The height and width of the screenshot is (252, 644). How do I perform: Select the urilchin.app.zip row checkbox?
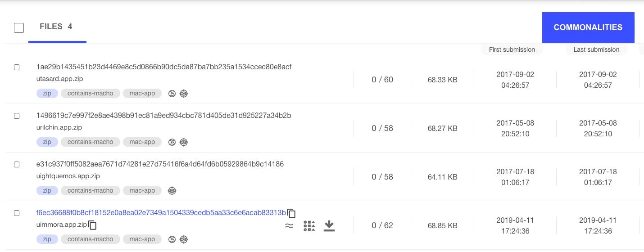coord(17,116)
